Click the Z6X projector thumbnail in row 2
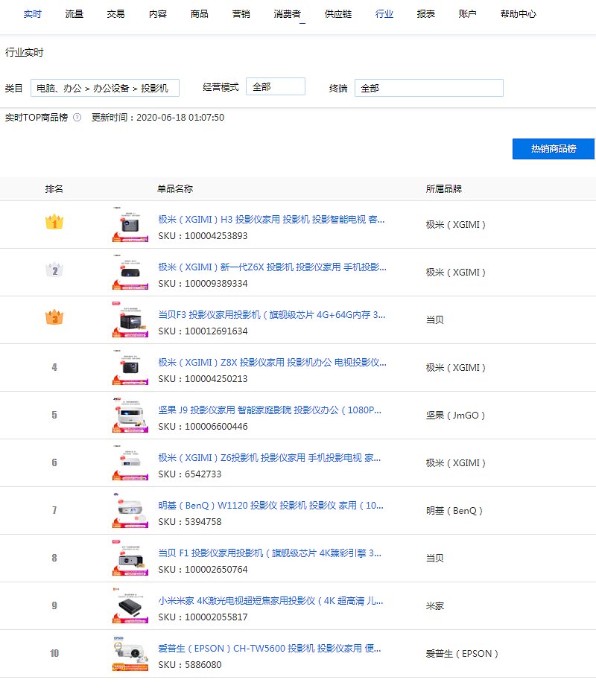 pos(130,272)
